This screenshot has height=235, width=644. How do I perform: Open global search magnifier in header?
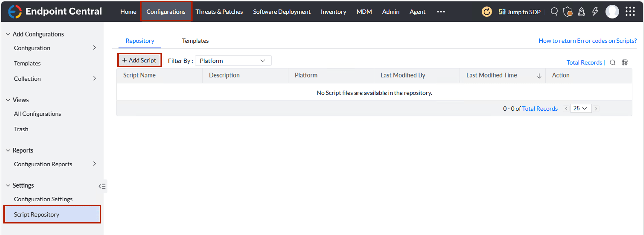tap(554, 12)
